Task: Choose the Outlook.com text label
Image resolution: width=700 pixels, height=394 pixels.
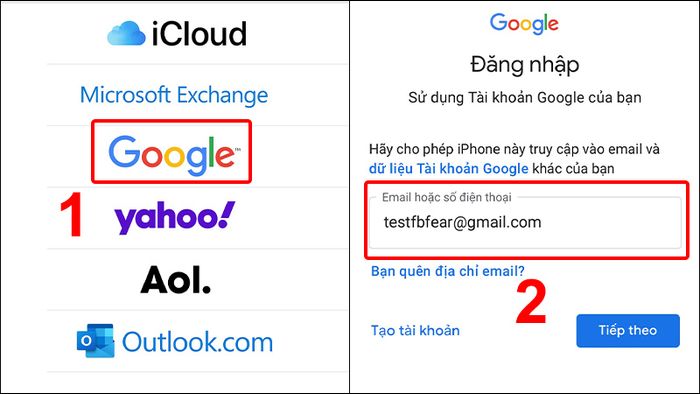Action: [x=197, y=342]
